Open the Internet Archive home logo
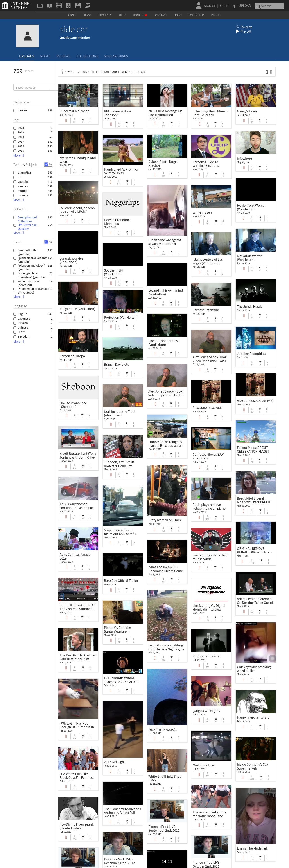This screenshot has width=289, height=868. pyautogui.click(x=17, y=5)
